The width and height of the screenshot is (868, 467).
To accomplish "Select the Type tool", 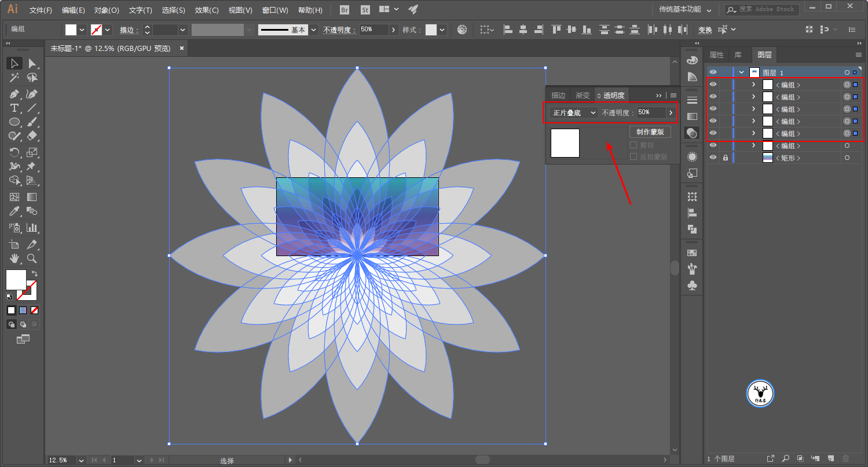I will click(x=14, y=108).
